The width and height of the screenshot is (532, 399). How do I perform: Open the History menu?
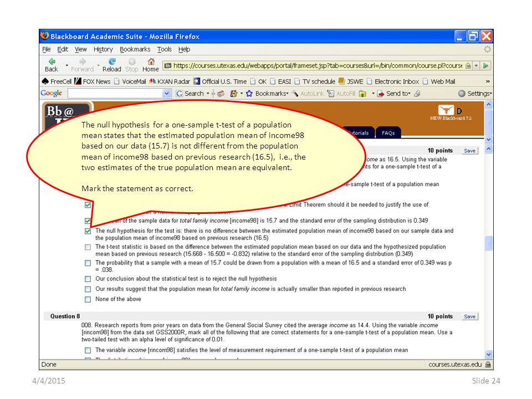pos(103,49)
